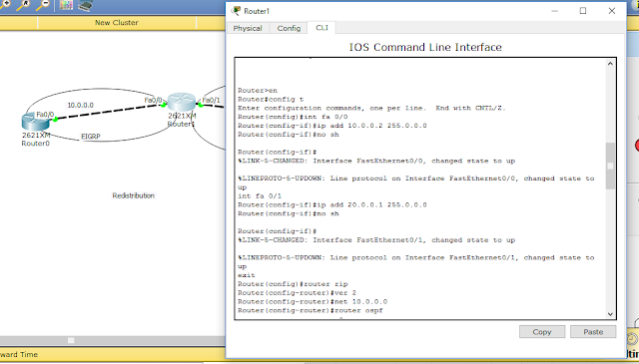Click the CLI vertical scrollbar thumb
The width and height of the screenshot is (639, 364).
610,166
